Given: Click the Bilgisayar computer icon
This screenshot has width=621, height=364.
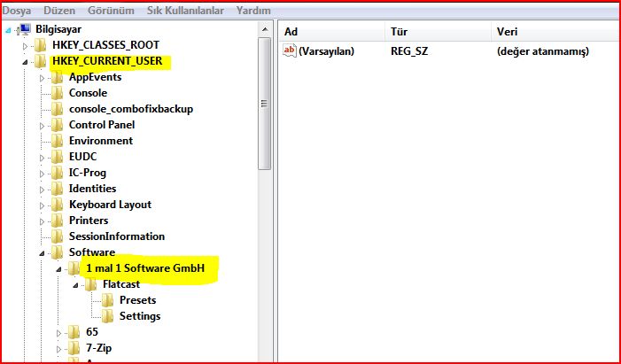Looking at the screenshot, I should (x=25, y=28).
